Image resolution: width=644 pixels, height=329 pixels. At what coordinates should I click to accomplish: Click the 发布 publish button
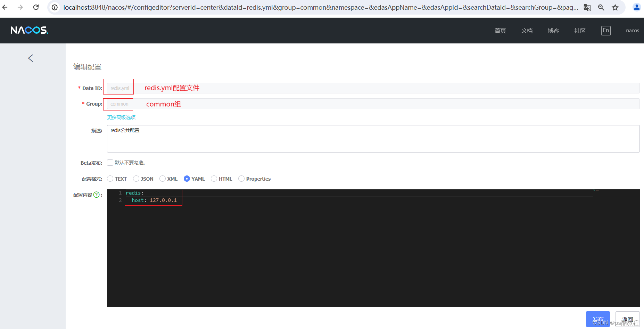(598, 319)
